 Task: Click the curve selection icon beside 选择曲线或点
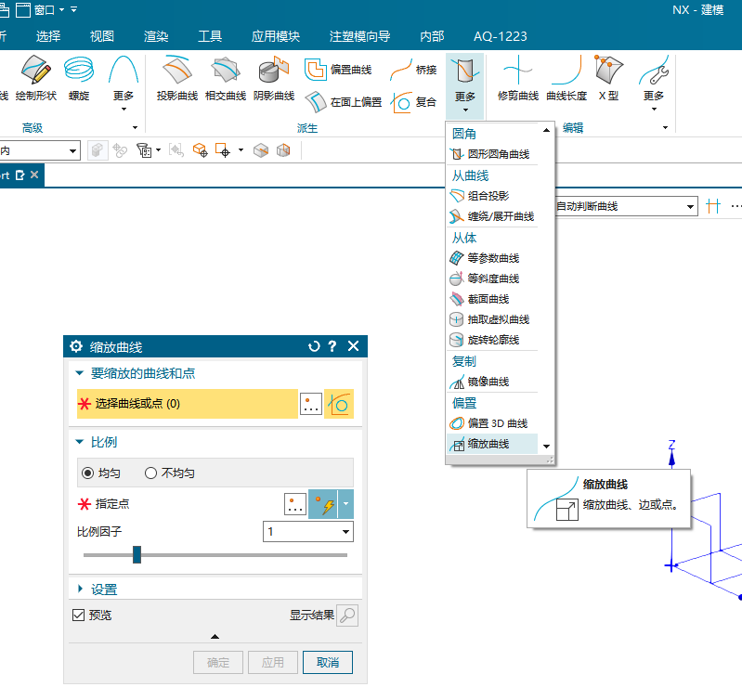(339, 404)
